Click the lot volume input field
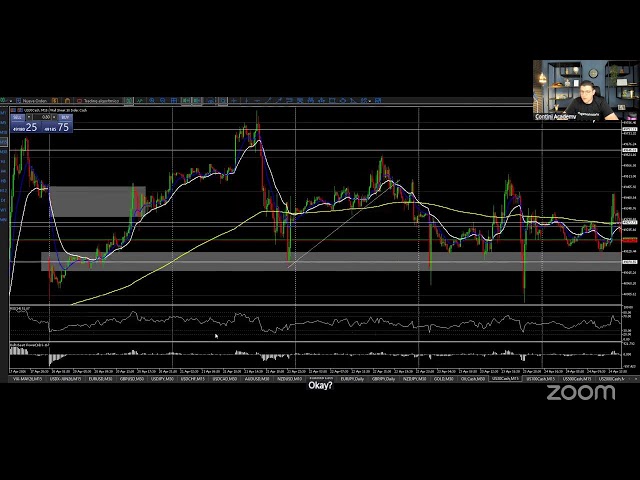Image resolution: width=640 pixels, height=480 pixels. (42, 117)
